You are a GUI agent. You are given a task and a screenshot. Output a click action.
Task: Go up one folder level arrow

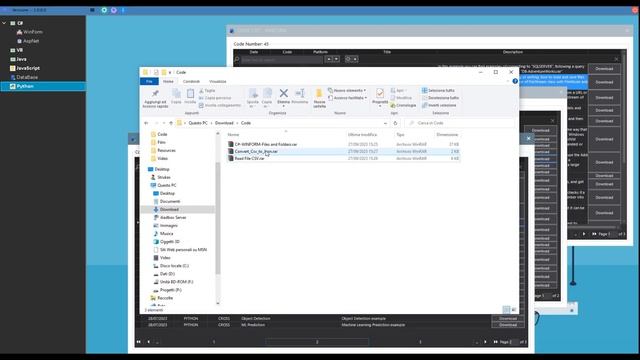coord(171,123)
